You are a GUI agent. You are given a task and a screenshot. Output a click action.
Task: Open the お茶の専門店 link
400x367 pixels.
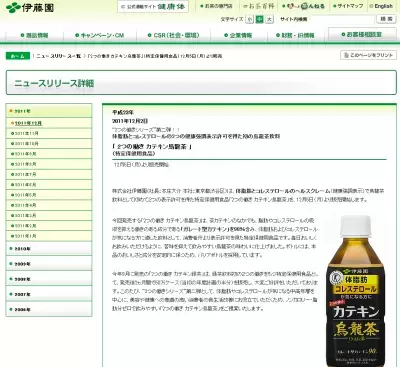coord(216,6)
